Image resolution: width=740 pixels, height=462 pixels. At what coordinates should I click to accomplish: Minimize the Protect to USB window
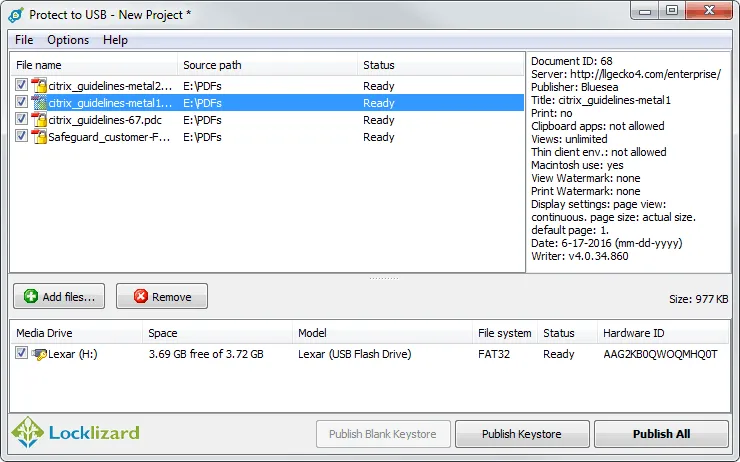point(645,11)
